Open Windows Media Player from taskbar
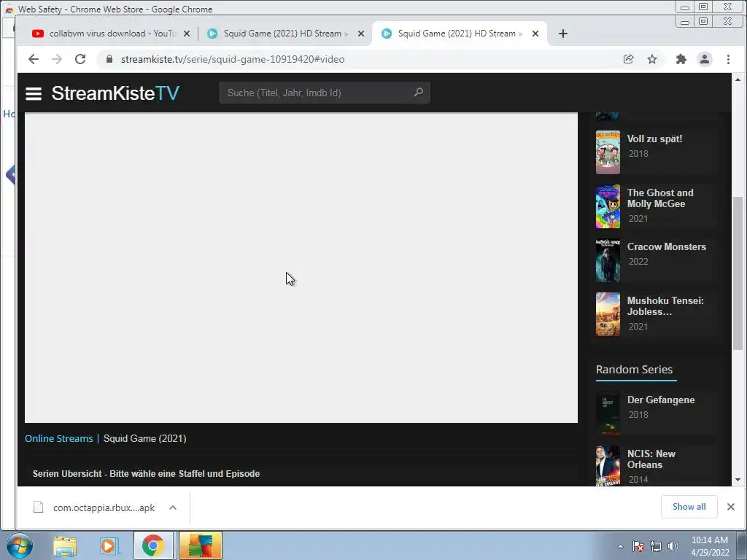747x560 pixels. [109, 546]
